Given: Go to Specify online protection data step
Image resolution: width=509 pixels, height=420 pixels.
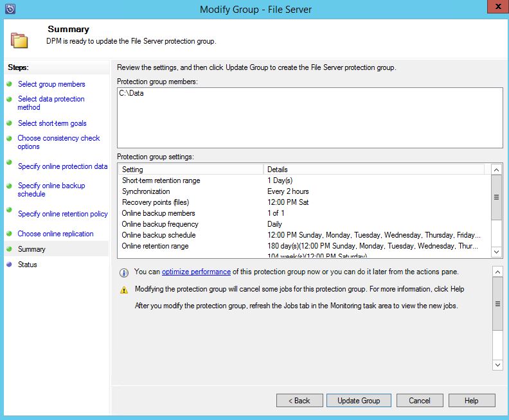Looking at the screenshot, I should tap(62, 166).
